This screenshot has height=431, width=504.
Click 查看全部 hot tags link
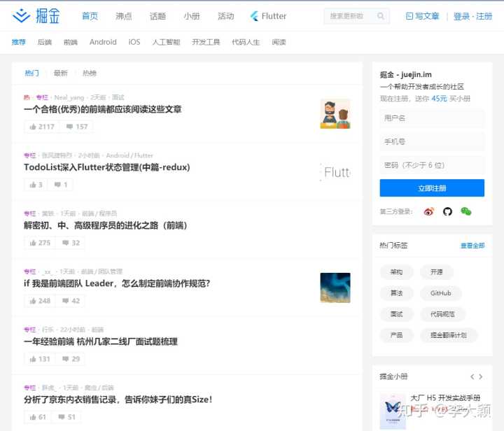[472, 246]
